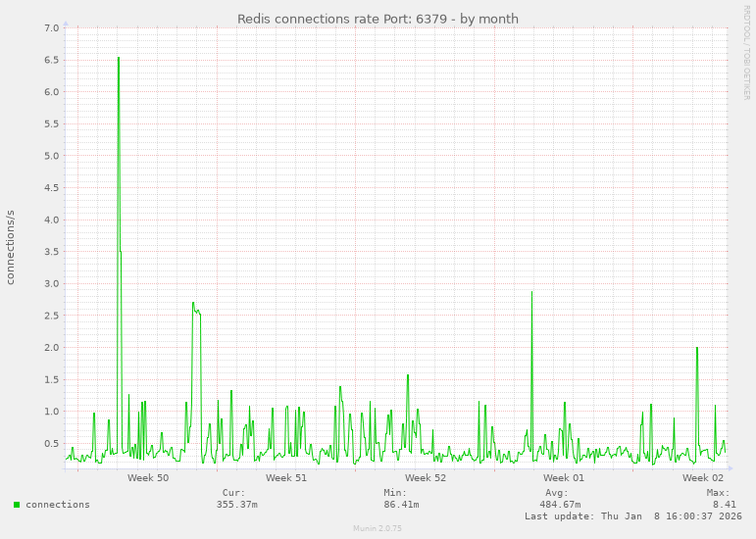The image size is (756, 539).
Task: Click the 0.5 y-axis tick label
Action: (x=52, y=443)
